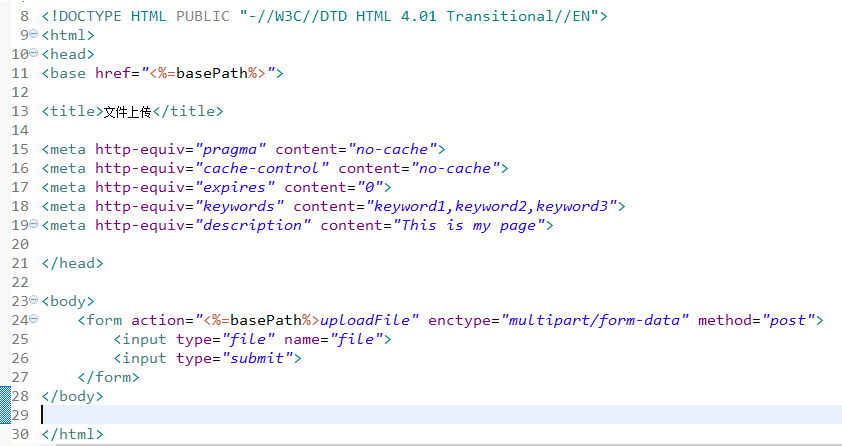
Task: Click the horizontal scrollbar at the editor bottom
Action: 448,444
